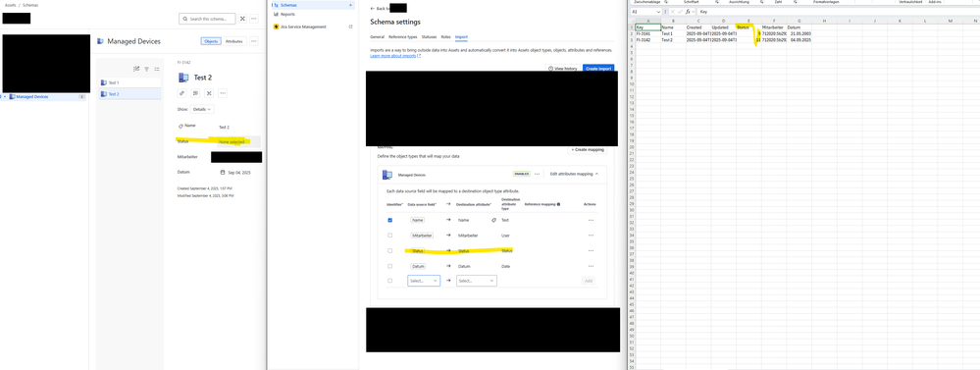Image resolution: width=980 pixels, height=370 pixels.
Task: Open Reports in the sidebar
Action: pyautogui.click(x=287, y=14)
